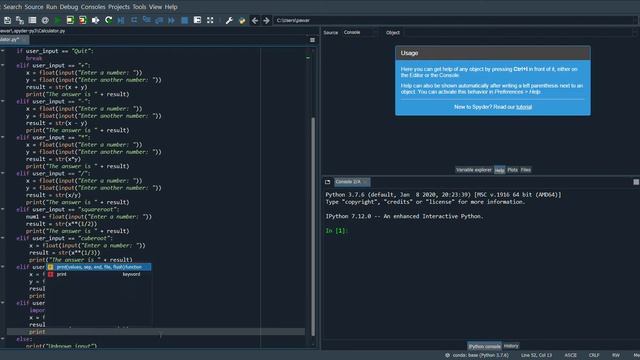The height and width of the screenshot is (360, 640).
Task: Select the IPython console bottom tab
Action: (x=484, y=346)
